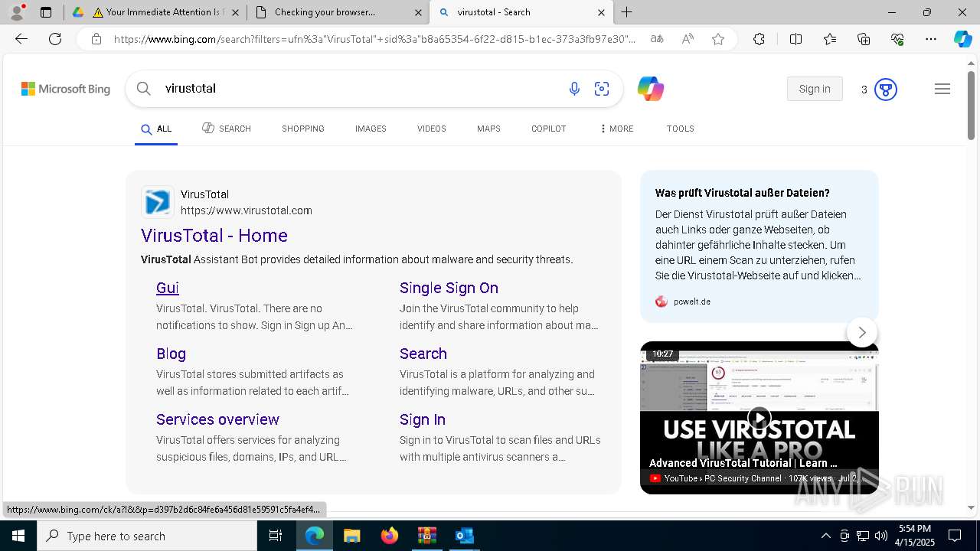Launch Firefox from the taskbar
The width and height of the screenshot is (980, 551).
coord(389,536)
